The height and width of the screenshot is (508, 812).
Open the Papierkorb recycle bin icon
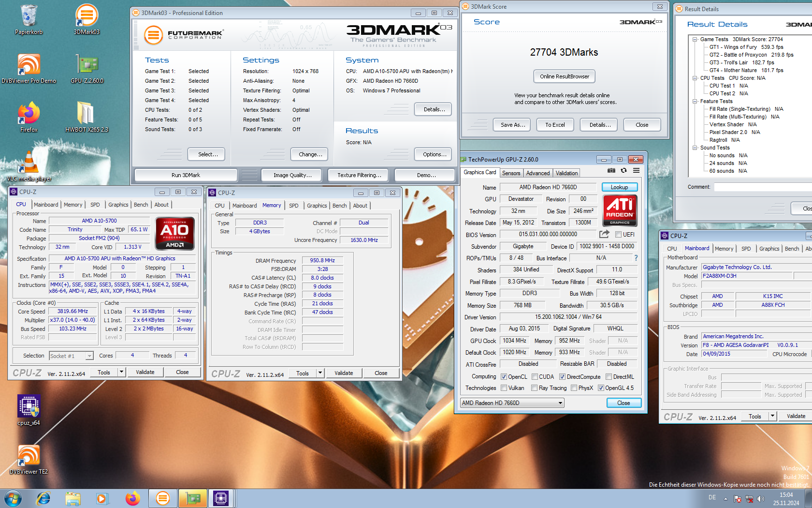tap(29, 20)
